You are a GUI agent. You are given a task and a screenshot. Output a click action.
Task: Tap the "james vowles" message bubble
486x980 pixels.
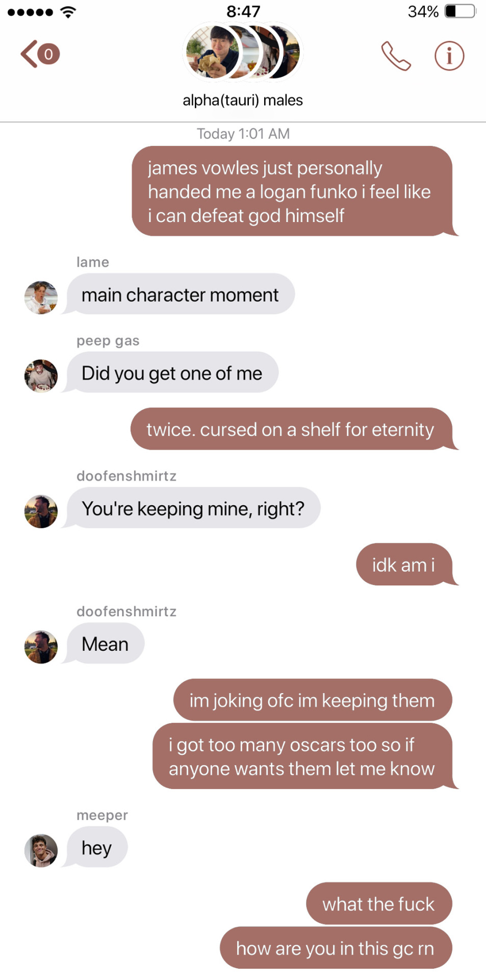tap(292, 191)
